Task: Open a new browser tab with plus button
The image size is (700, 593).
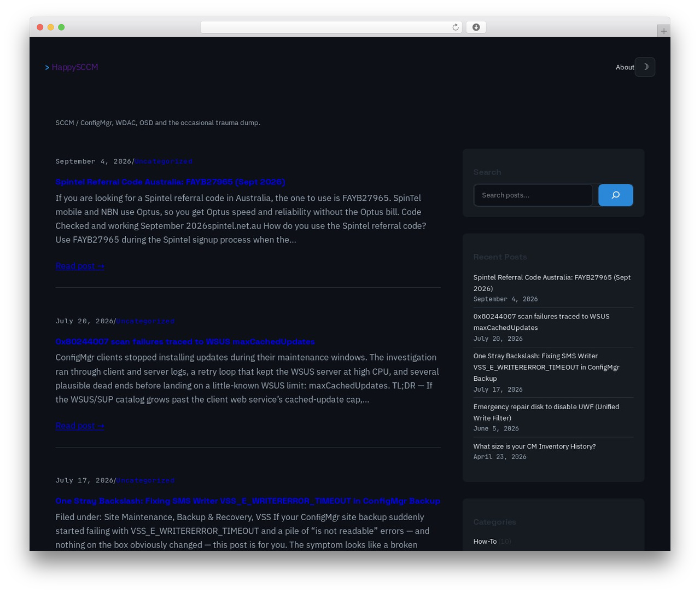Action: [663, 31]
